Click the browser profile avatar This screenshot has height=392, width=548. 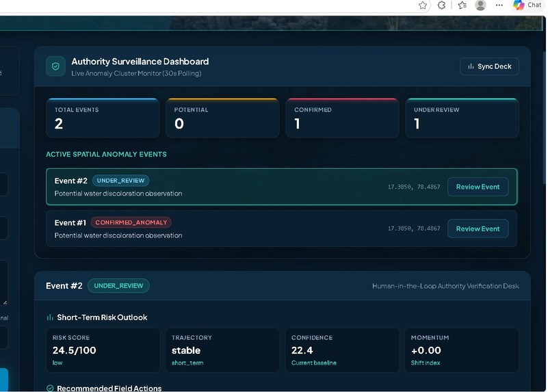(480, 5)
